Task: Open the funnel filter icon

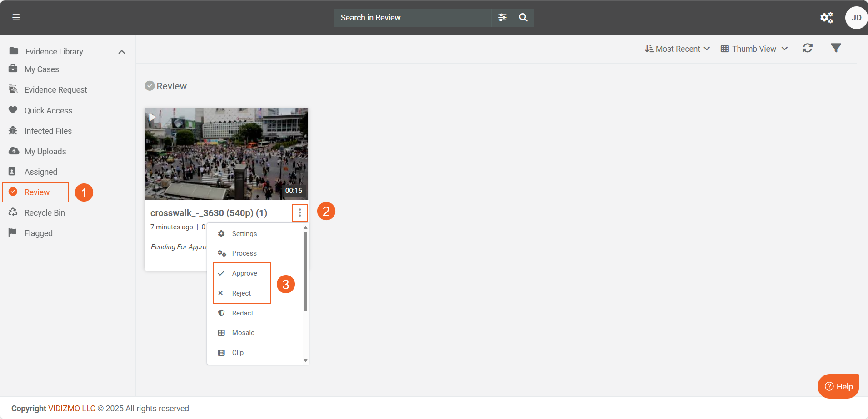Action: click(835, 48)
